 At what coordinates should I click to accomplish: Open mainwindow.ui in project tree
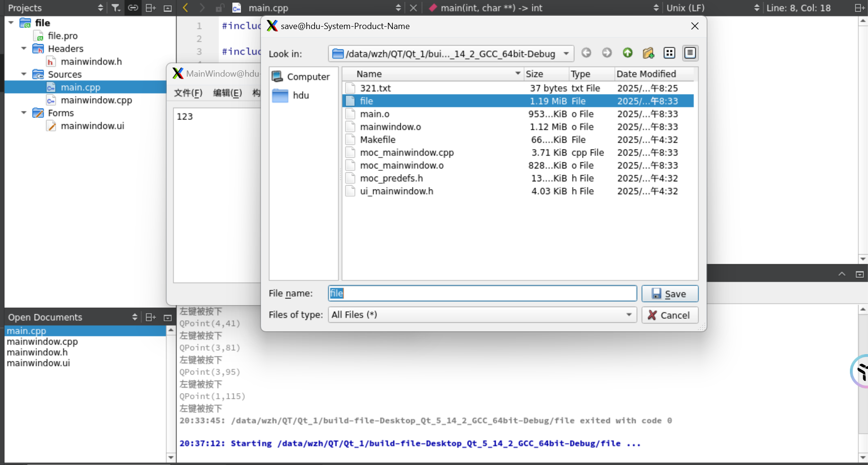[x=92, y=126]
